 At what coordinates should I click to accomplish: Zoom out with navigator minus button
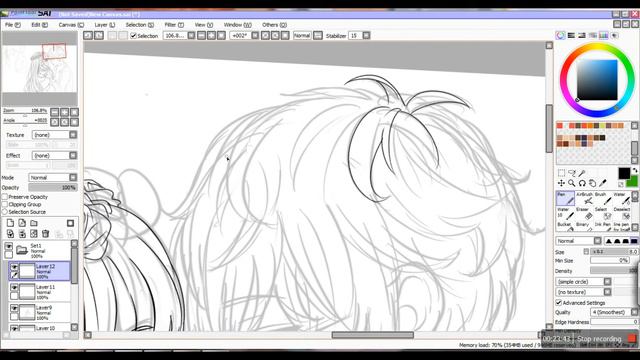54,112
